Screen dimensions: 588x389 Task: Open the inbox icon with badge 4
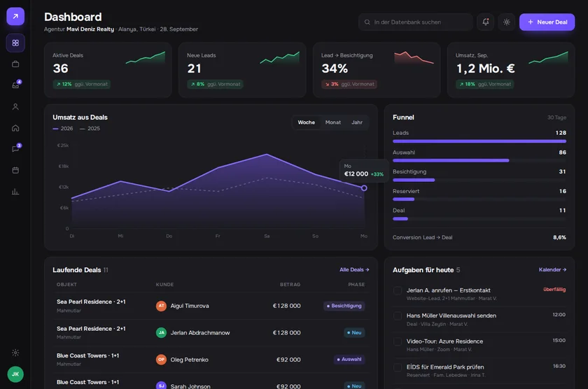15,85
